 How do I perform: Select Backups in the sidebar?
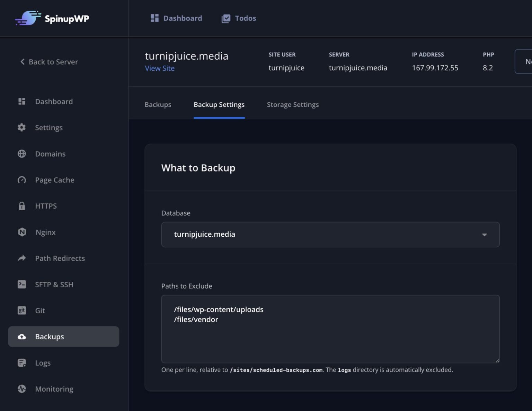(x=63, y=336)
